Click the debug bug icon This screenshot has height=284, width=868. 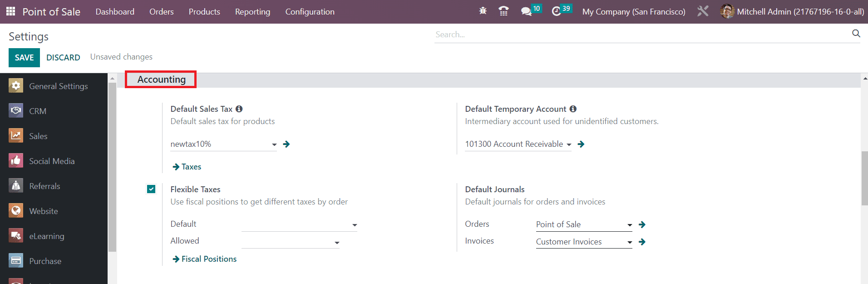483,11
